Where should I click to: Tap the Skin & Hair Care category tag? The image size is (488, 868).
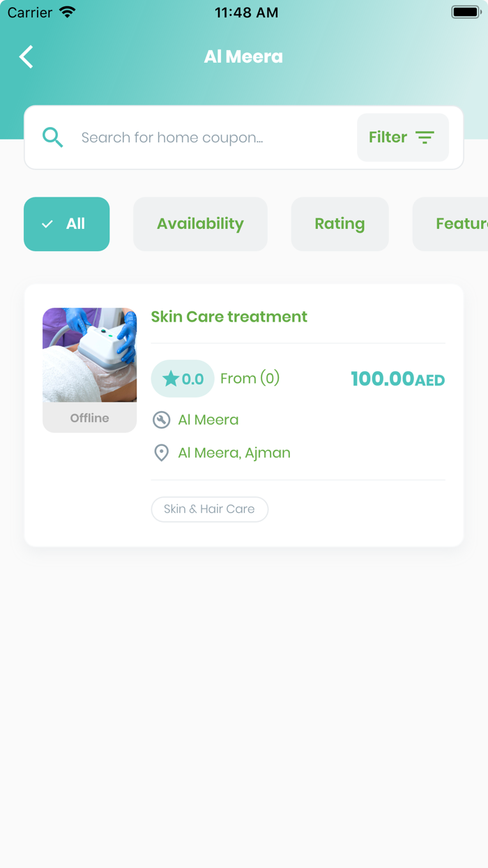pyautogui.click(x=209, y=509)
